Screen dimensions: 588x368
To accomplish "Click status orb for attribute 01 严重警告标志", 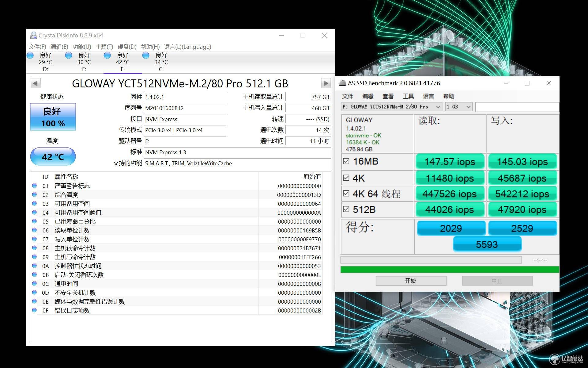I will pos(34,186).
